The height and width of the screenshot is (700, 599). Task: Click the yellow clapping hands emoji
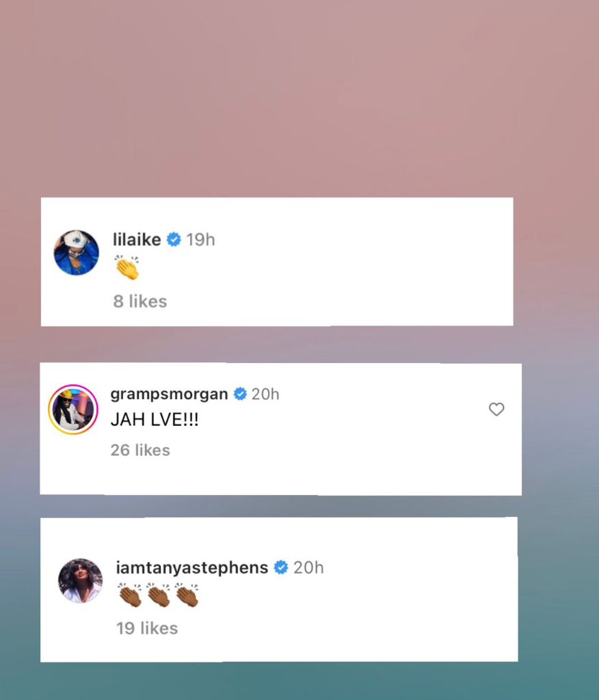[127, 267]
